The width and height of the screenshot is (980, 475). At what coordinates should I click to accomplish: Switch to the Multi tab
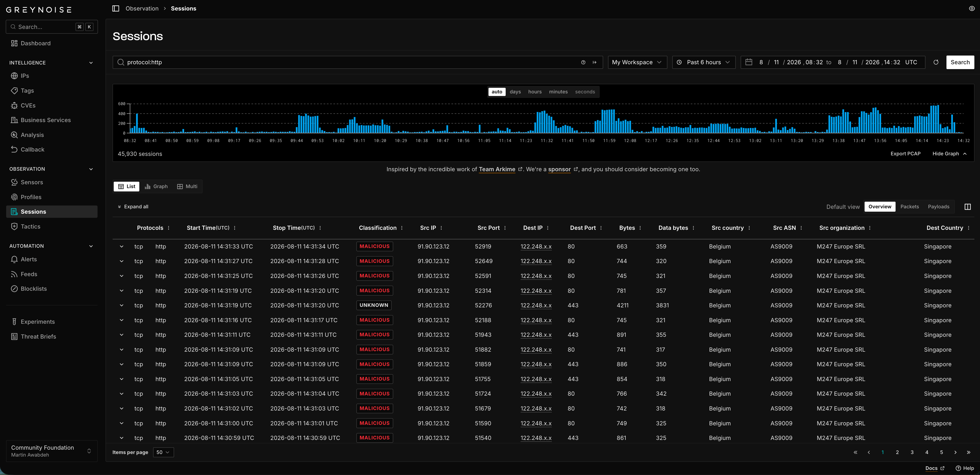pos(187,186)
